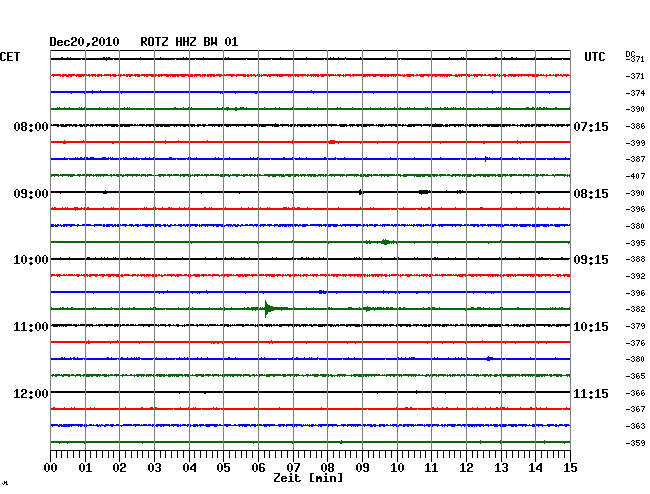Screen dimensions: 650x494
Task: Click the DC value -395
Action: 635,243
